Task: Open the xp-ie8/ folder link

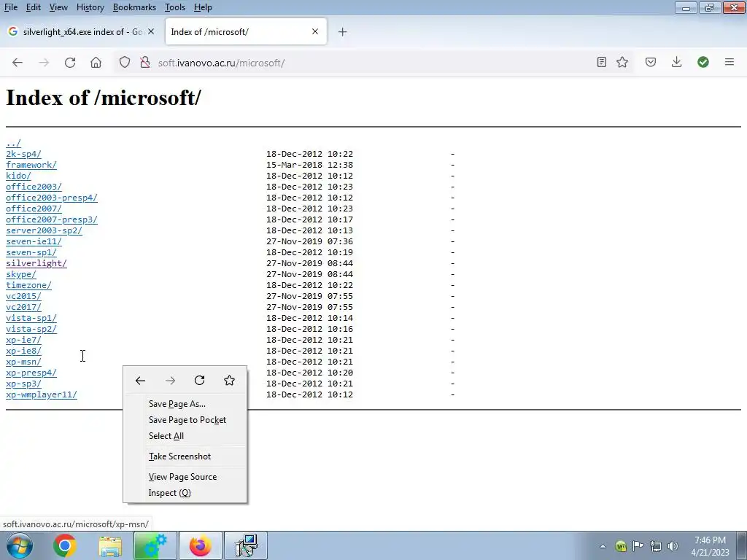Action: point(23,351)
